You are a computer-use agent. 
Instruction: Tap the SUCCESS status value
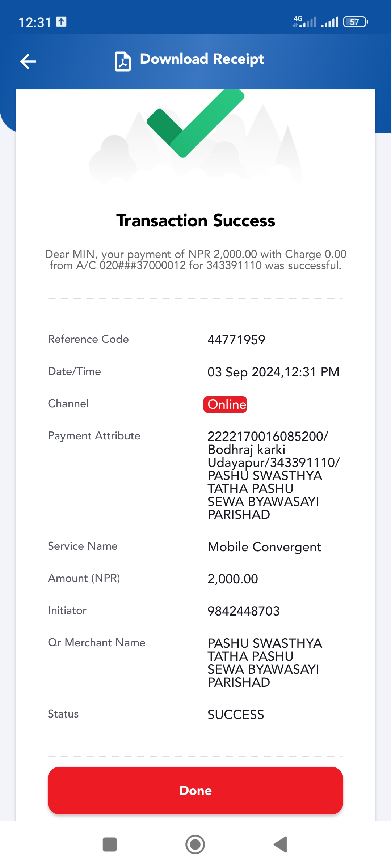(235, 715)
